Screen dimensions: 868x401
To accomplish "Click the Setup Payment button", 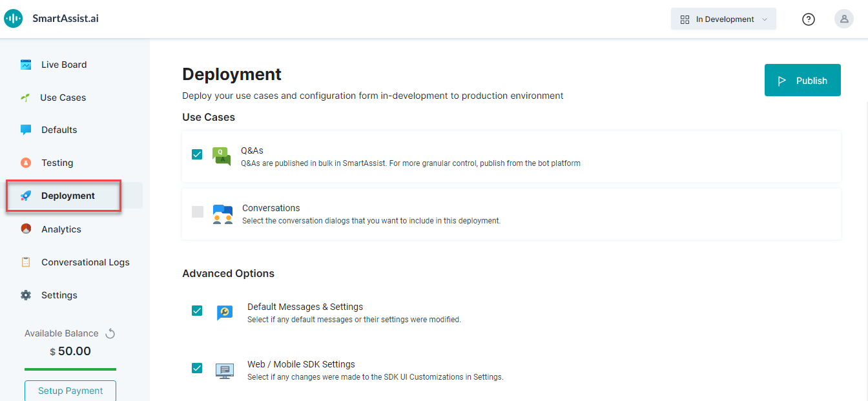I will [70, 391].
